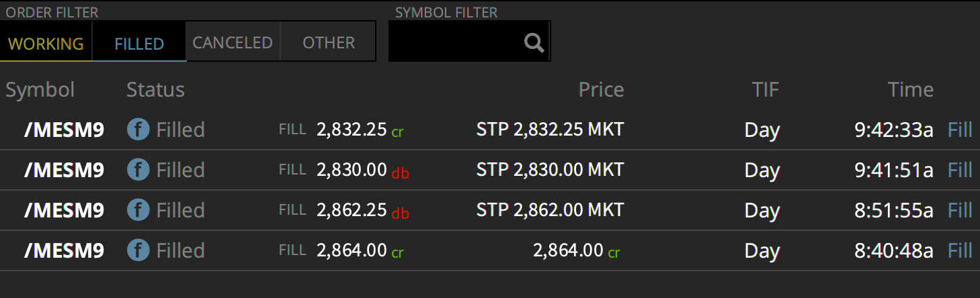Click the filled status icon for 9:41:51a order
The height and width of the screenshot is (298, 980).
click(138, 170)
